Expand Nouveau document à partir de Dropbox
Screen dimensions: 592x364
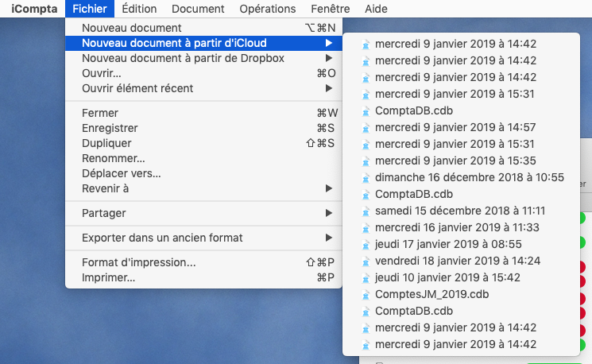203,58
